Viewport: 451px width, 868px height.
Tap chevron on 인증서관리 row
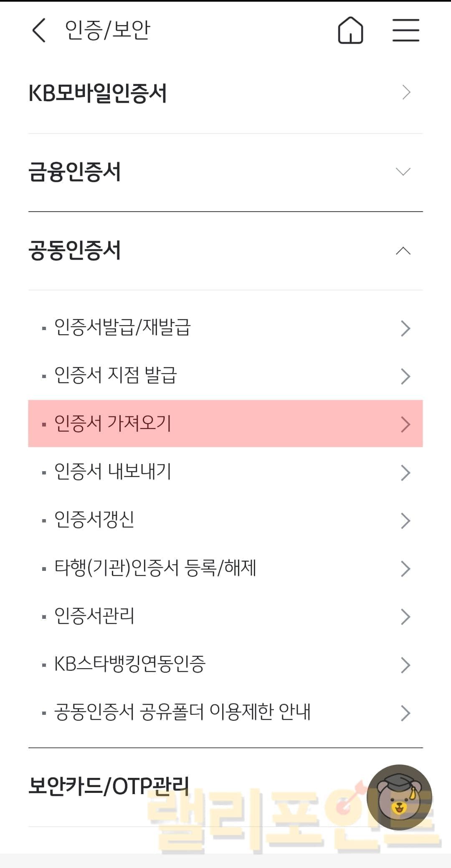[x=405, y=617]
